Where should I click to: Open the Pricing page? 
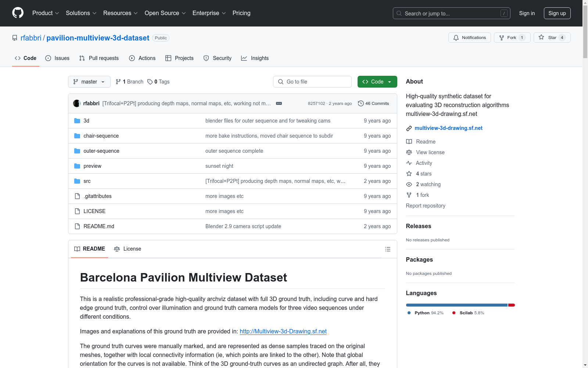241,13
